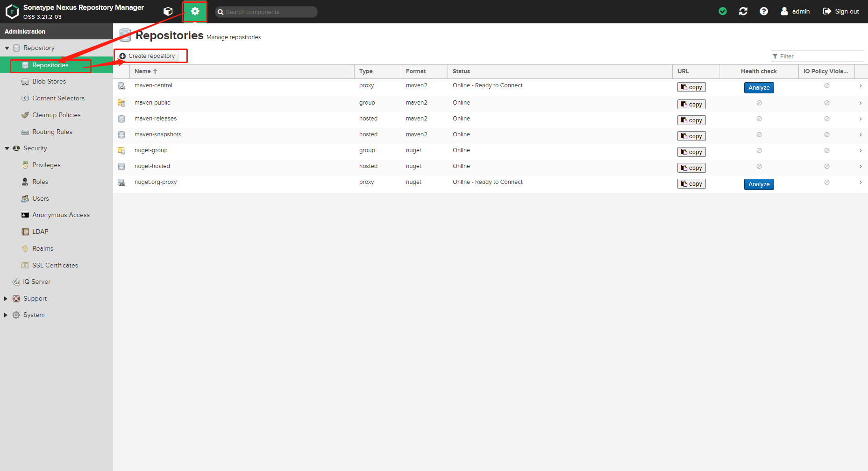This screenshot has width=868, height=471.
Task: Collapse the Repository tree section
Action: [7, 48]
